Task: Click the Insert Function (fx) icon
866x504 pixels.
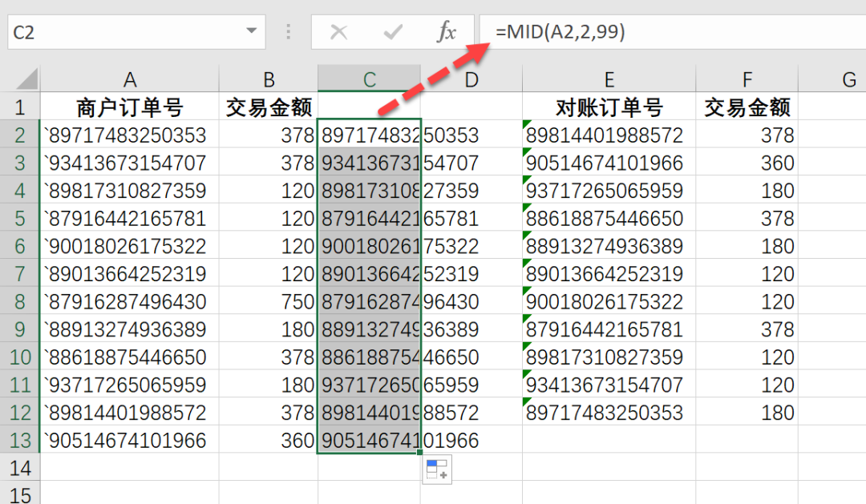Action: 447,32
